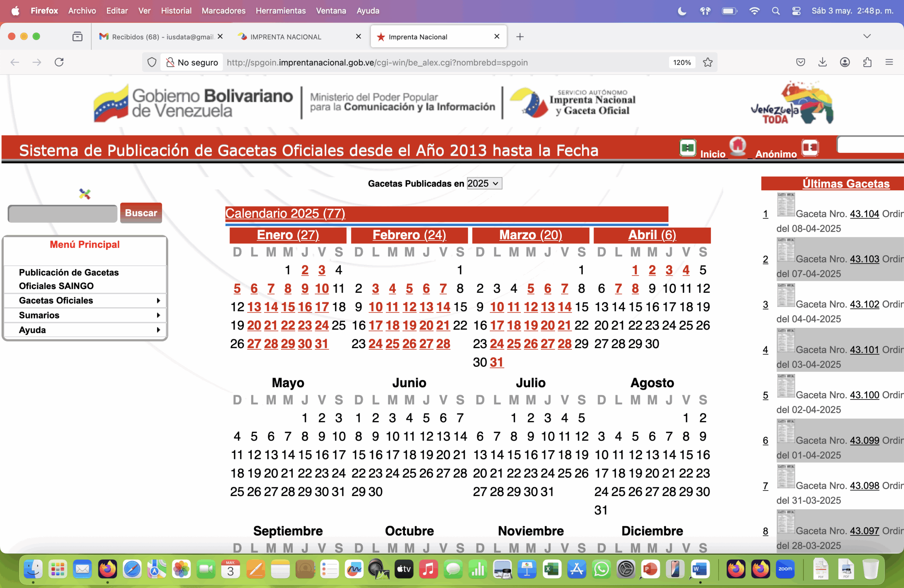Switch to the Recibidos Gmail tab
This screenshot has height=588, width=904.
click(161, 36)
